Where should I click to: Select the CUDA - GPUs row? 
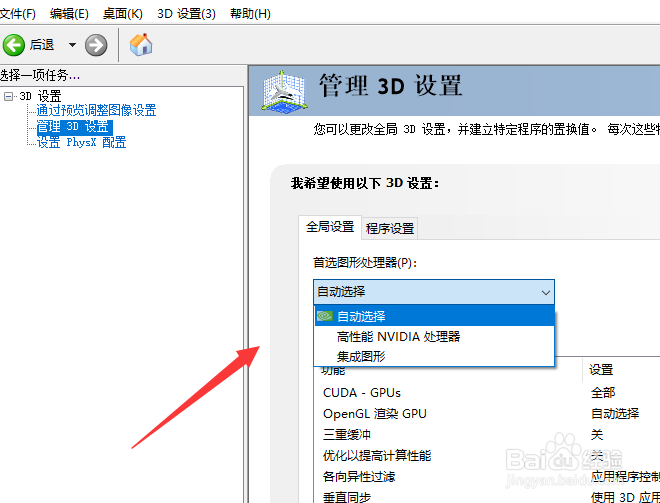point(487,393)
